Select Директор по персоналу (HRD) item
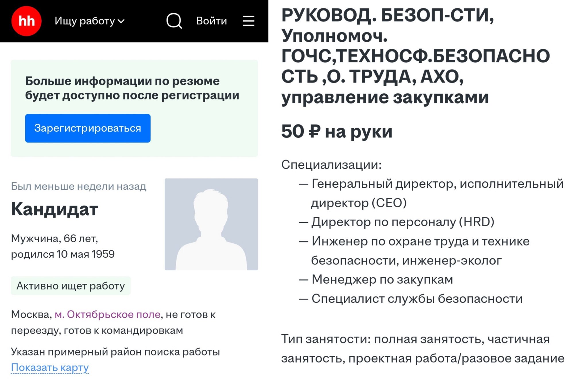 (403, 222)
